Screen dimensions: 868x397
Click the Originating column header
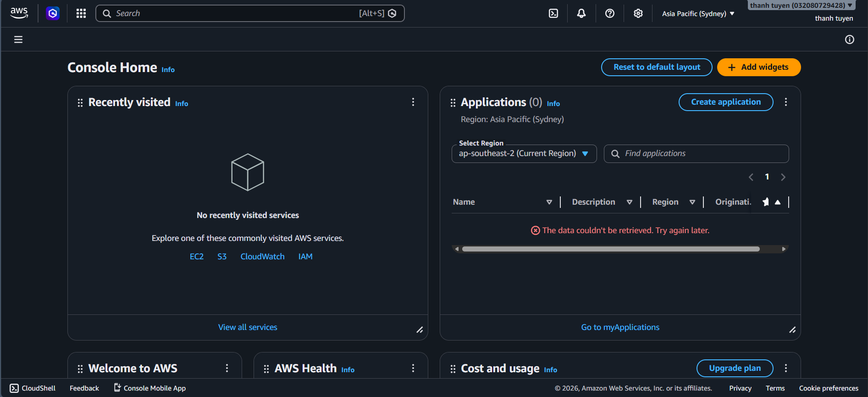[733, 202]
